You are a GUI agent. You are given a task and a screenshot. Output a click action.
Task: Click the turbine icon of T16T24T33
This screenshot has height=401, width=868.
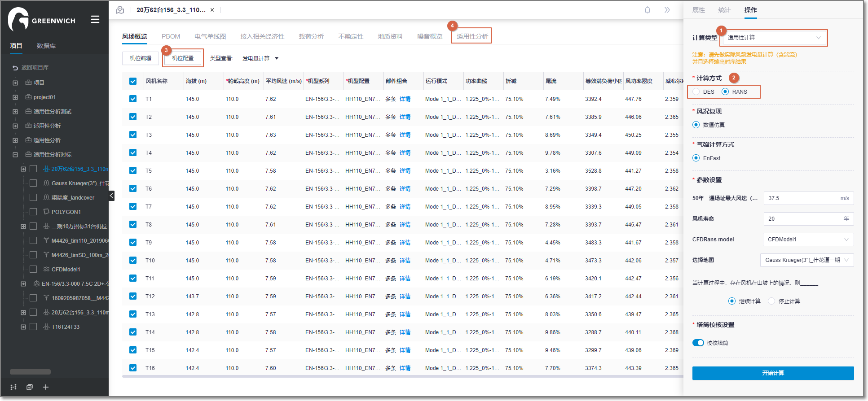46,327
